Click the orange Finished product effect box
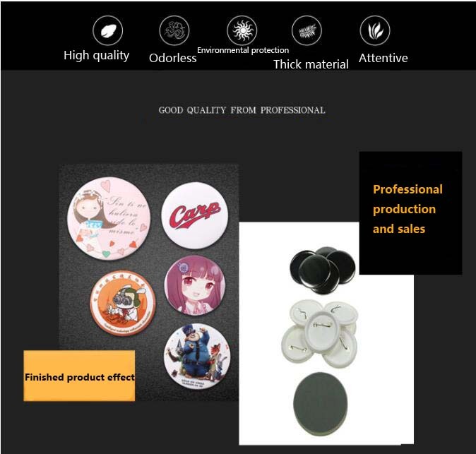This screenshot has height=454, width=476. pyautogui.click(x=79, y=376)
